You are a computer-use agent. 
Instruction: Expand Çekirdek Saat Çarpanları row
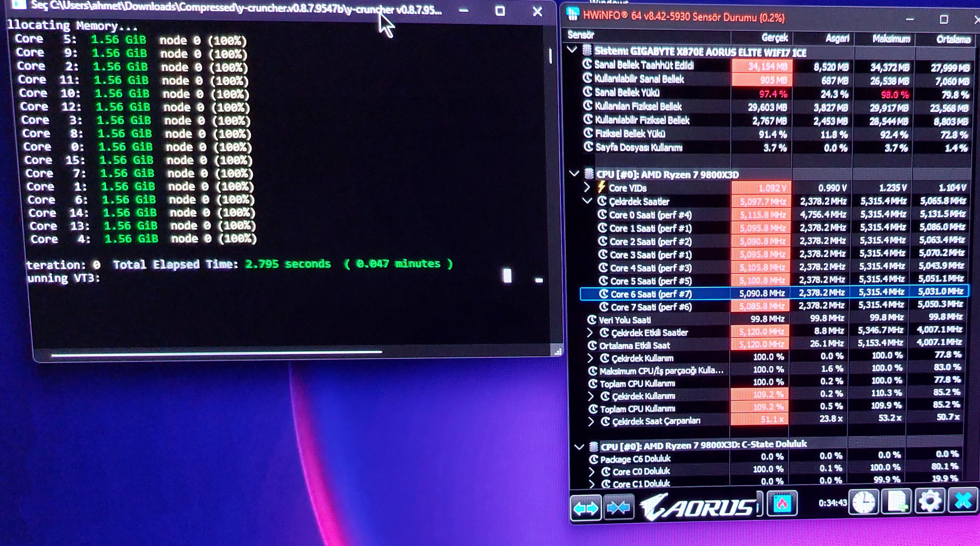(591, 421)
